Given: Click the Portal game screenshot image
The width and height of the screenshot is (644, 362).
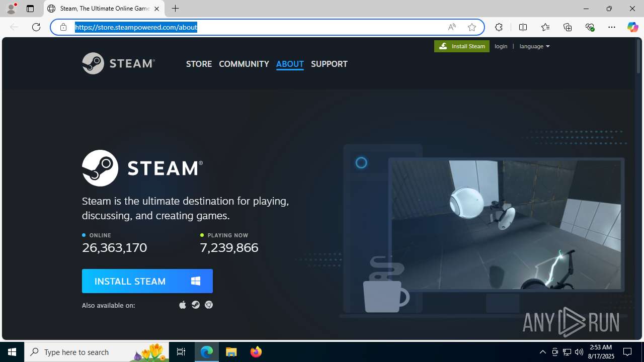Looking at the screenshot, I should point(506,224).
